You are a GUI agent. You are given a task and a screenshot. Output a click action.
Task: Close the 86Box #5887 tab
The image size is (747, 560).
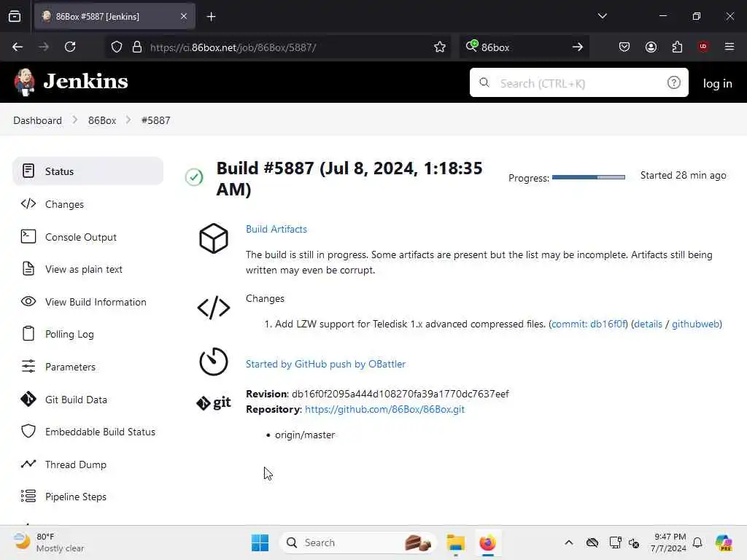click(184, 16)
